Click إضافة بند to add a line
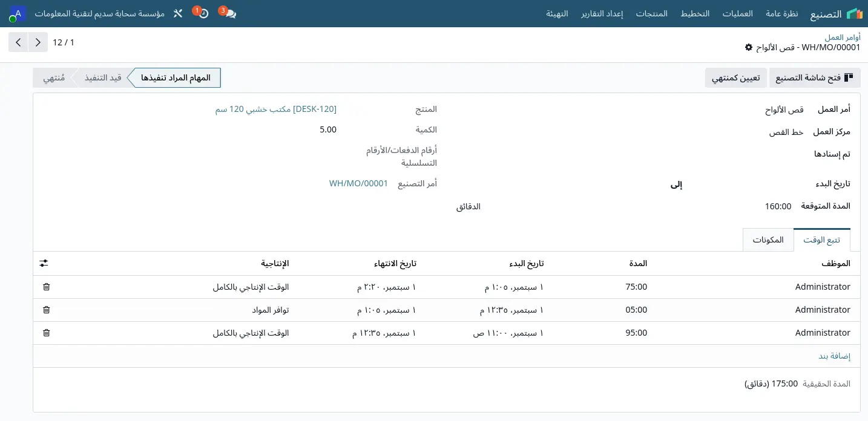This screenshot has height=421, width=868. 835,356
